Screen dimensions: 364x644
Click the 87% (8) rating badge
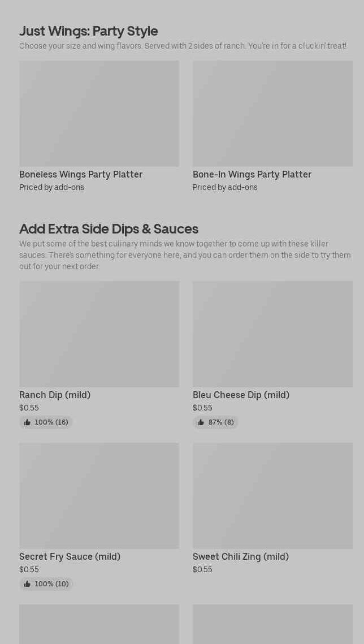click(215, 422)
